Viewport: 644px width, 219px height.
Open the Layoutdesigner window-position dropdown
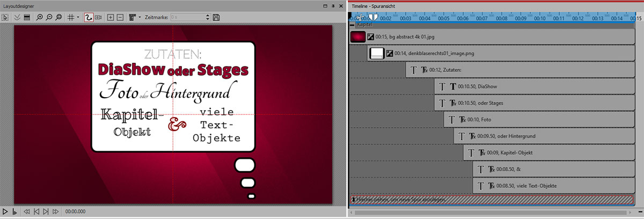click(x=325, y=6)
